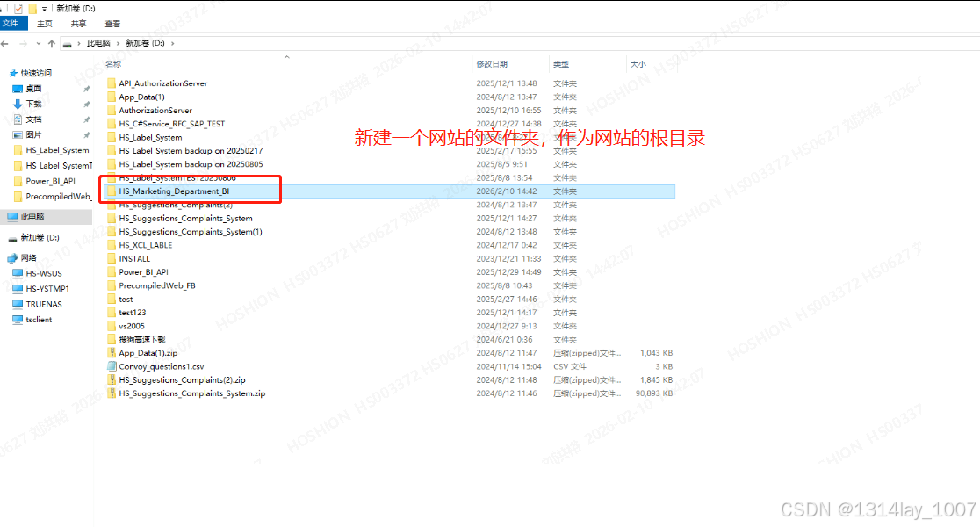Image resolution: width=980 pixels, height=527 pixels.
Task: Click folder icon of HS_Label_System backup on 20250805
Action: click(x=112, y=164)
